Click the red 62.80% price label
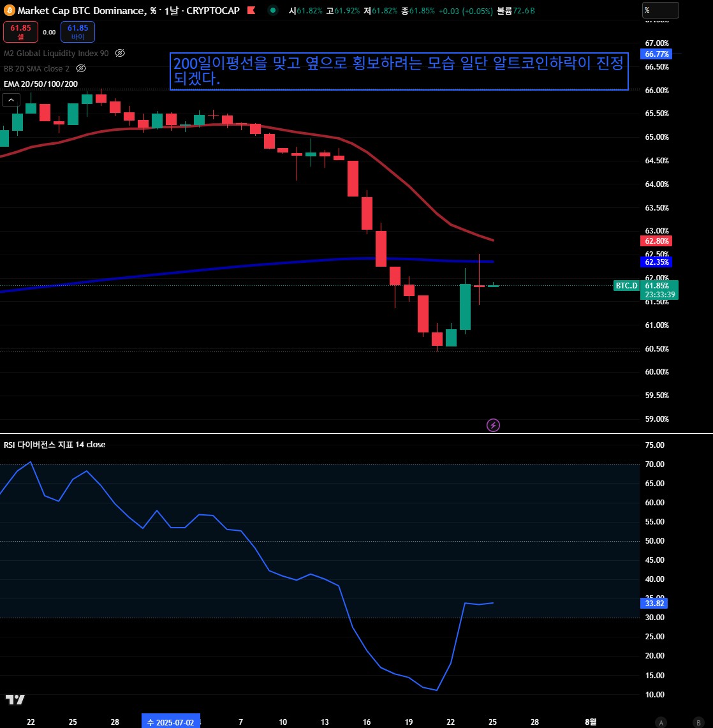 coord(656,241)
